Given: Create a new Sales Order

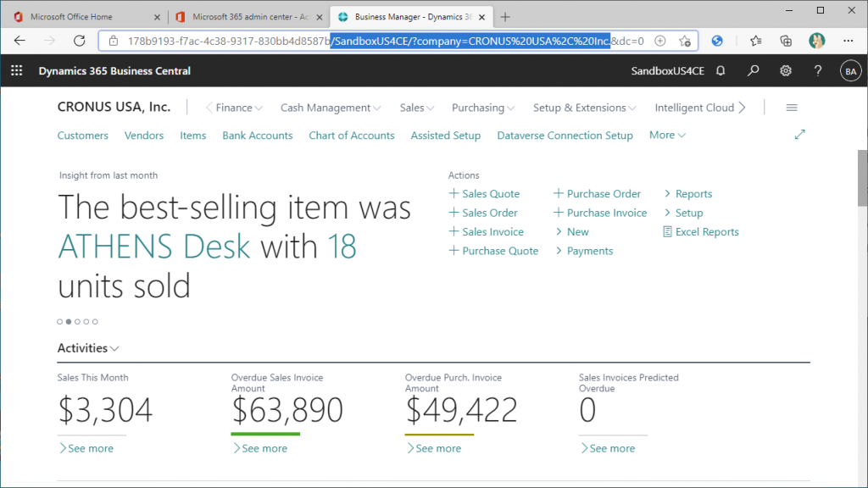Looking at the screenshot, I should (483, 213).
